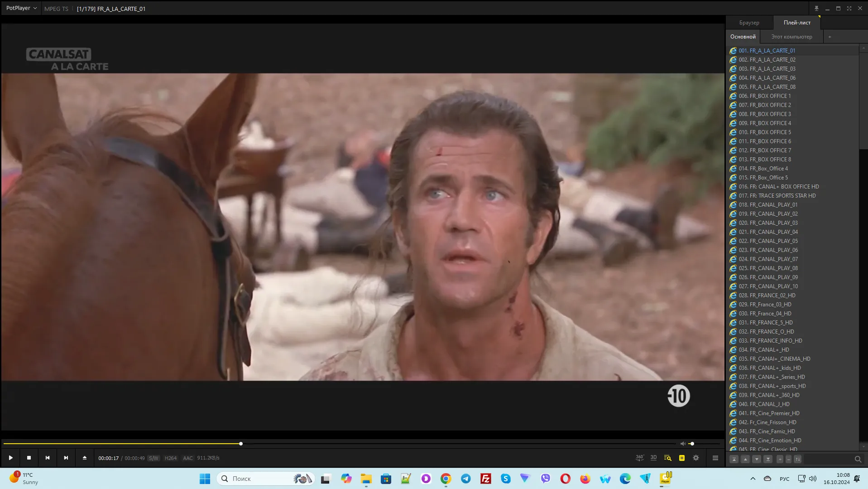Screen dimensions: 868x489
Task: Open FileZilla from the taskbar
Action: (x=485, y=479)
